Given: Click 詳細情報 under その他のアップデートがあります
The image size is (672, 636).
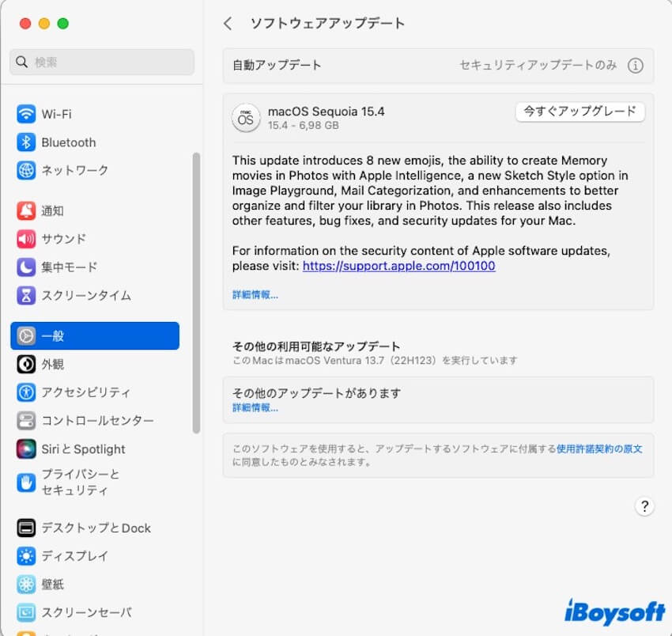Looking at the screenshot, I should (x=255, y=408).
